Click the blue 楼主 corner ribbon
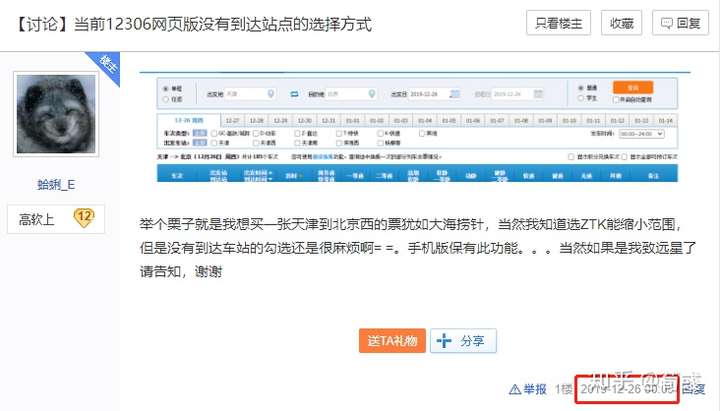Image resolution: width=720 pixels, height=411 pixels. 107,65
